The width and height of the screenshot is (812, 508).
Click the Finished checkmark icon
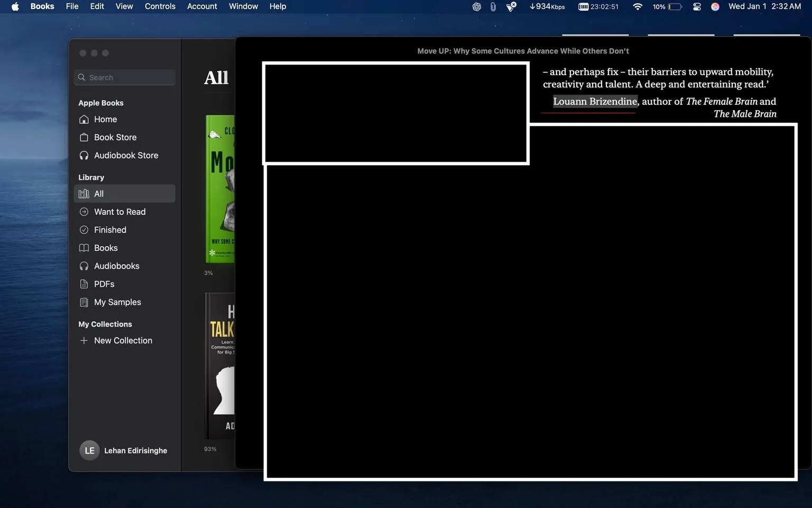tap(84, 230)
